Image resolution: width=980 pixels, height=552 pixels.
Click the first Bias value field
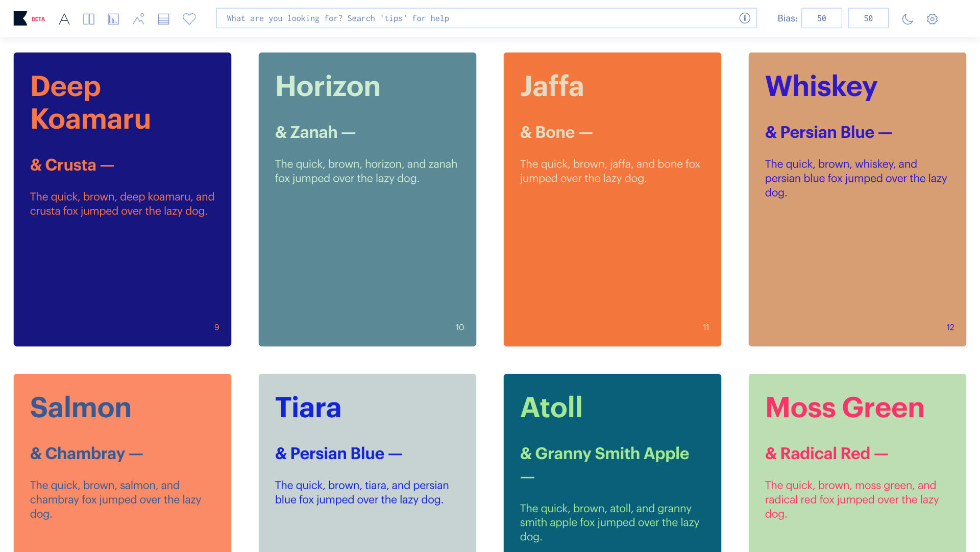[x=821, y=18]
